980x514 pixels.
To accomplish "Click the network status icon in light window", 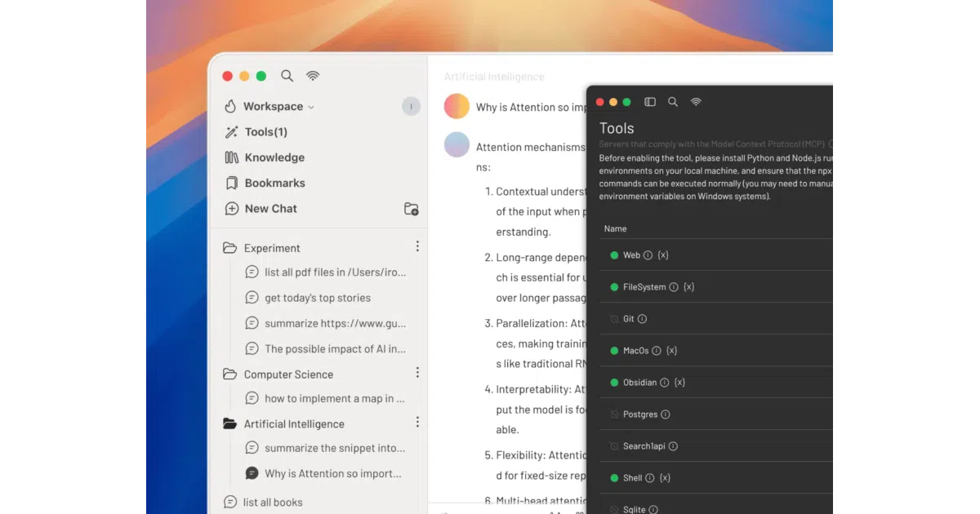I will click(x=313, y=76).
